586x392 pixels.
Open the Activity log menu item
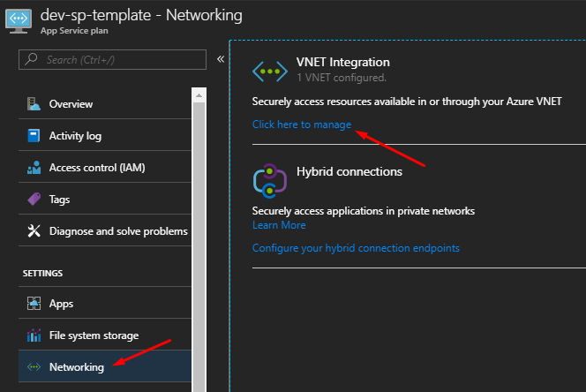75,136
